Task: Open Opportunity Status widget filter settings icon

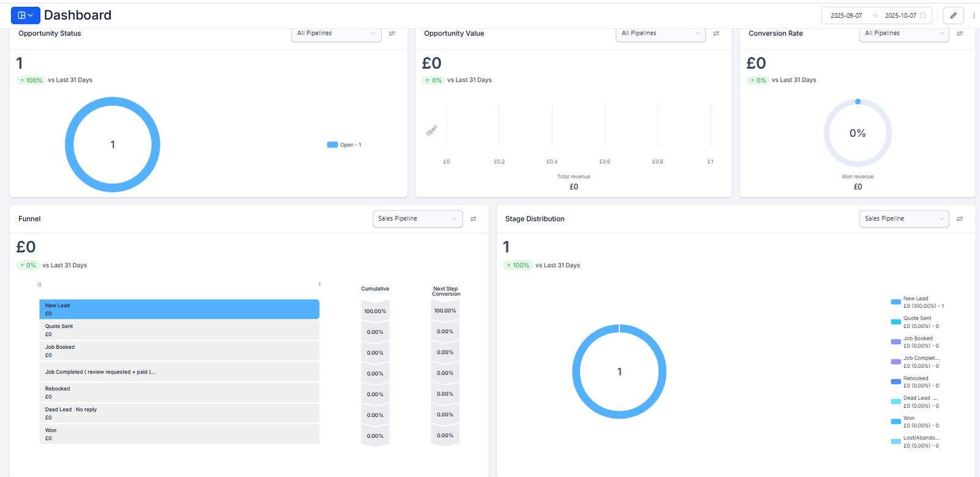Action: click(x=392, y=34)
